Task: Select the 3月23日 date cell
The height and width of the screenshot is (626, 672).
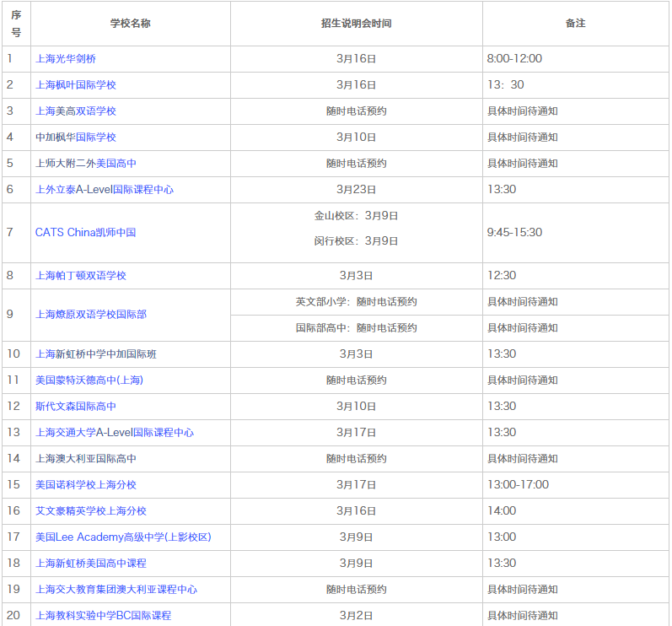Action: [356, 190]
